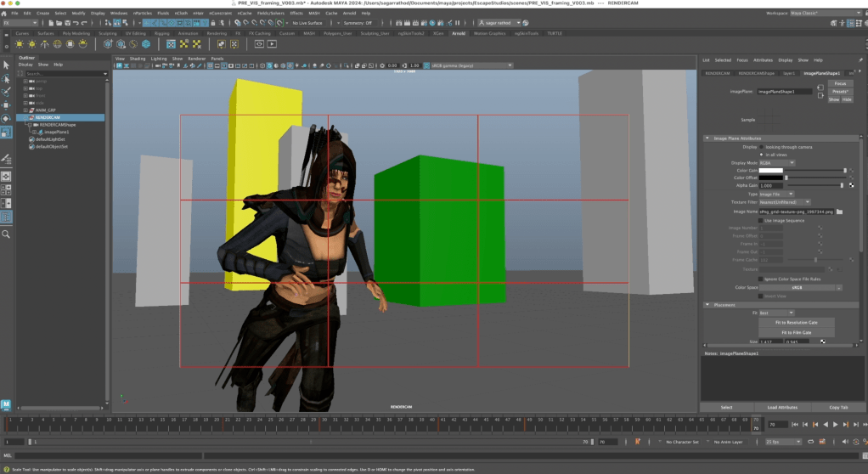Open the Display Mode RGBA dropdown

click(x=777, y=162)
